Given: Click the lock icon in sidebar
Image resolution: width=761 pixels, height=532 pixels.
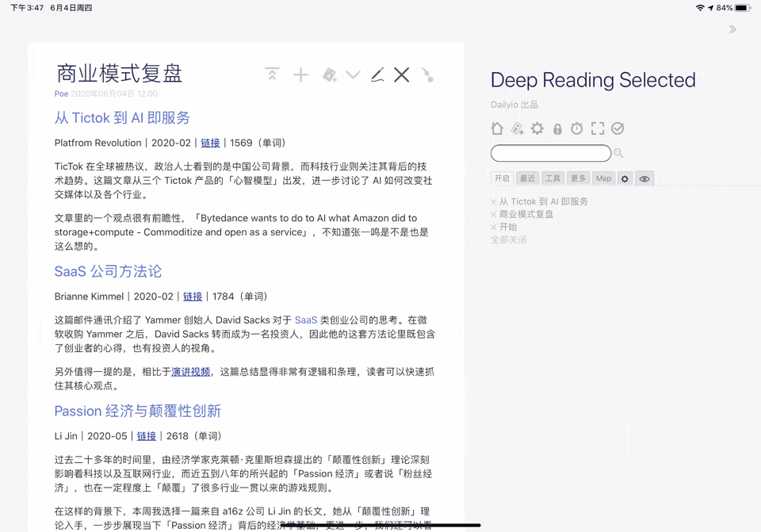Looking at the screenshot, I should pyautogui.click(x=557, y=128).
